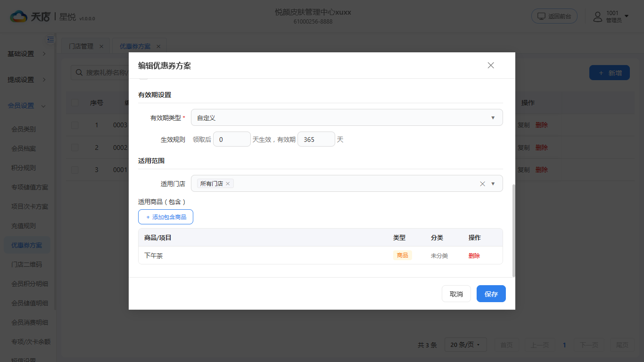Check the checkbox for row 2
This screenshot has height=362, width=644.
(x=75, y=148)
